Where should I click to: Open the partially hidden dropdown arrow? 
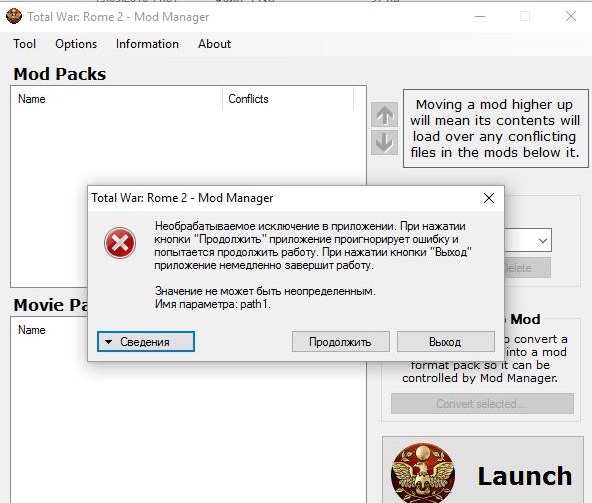(543, 241)
